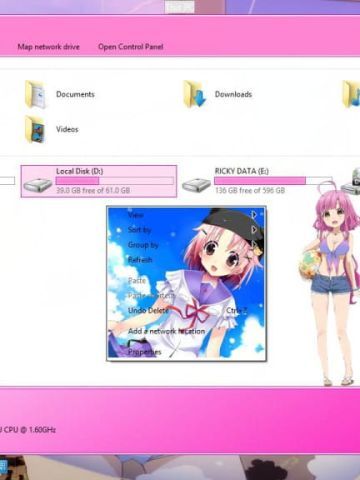
Task: Choose Refresh from the context menu
Action: pos(187,260)
